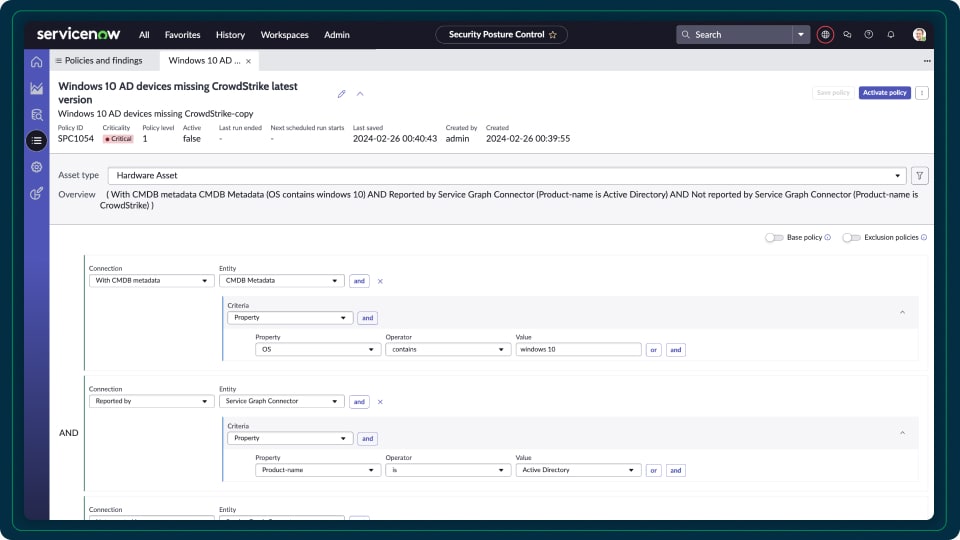960x540 pixels.
Task: Open the analytics chart icon in sidebar
Action: (x=37, y=88)
